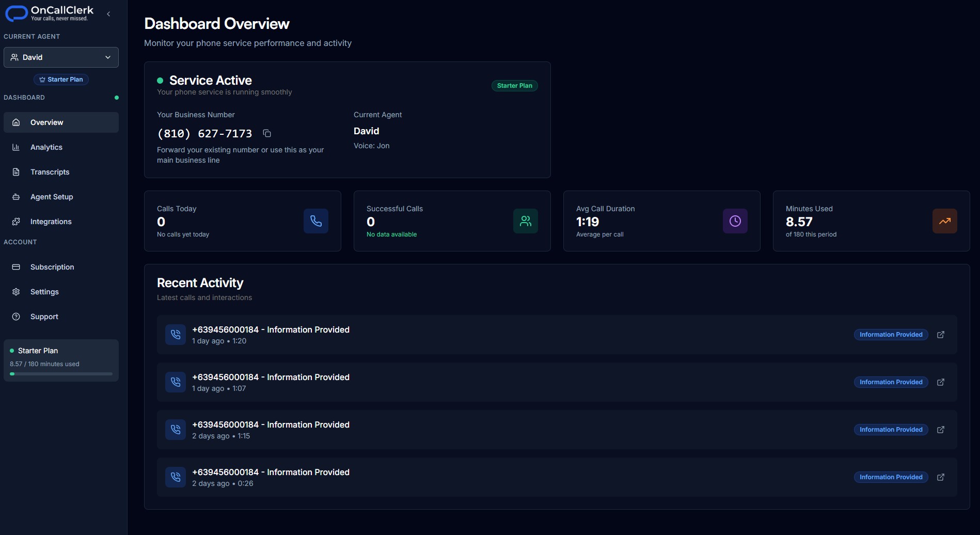Click the clock icon in Avg Call Duration
Image resolution: width=980 pixels, height=535 pixels.
point(735,221)
